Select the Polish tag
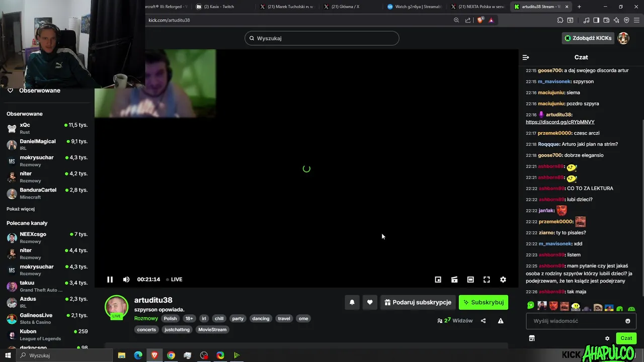The image size is (644, 362). pos(171,318)
